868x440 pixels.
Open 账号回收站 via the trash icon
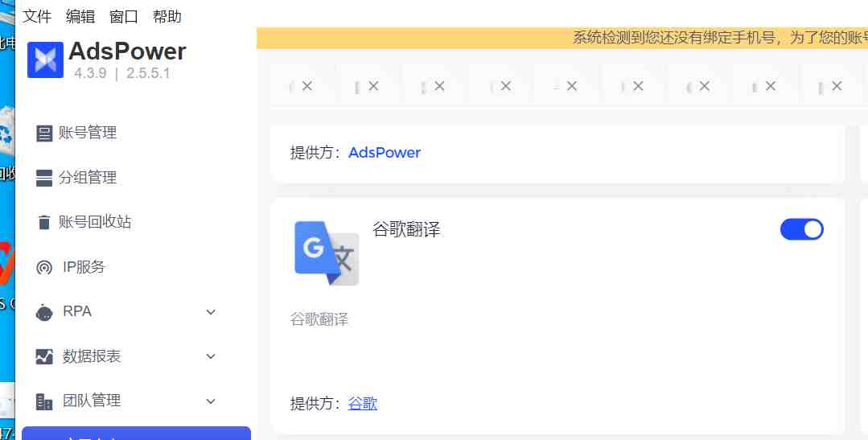tap(44, 223)
